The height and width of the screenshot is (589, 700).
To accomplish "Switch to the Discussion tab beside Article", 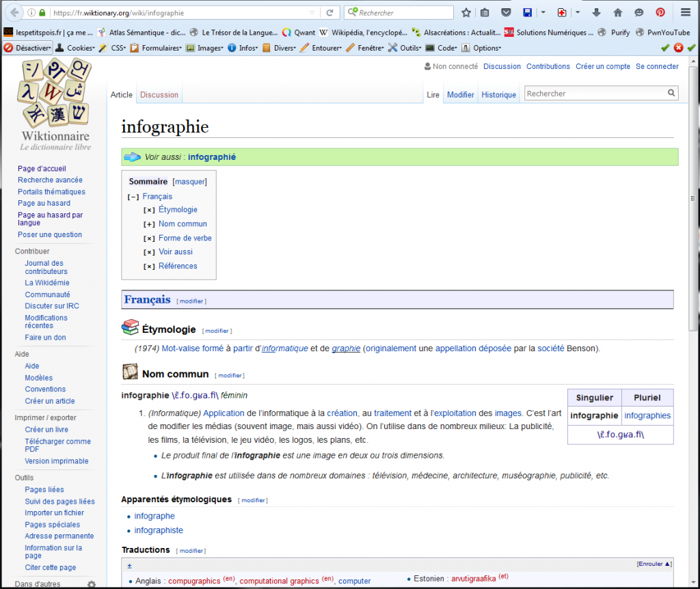I will click(x=159, y=95).
